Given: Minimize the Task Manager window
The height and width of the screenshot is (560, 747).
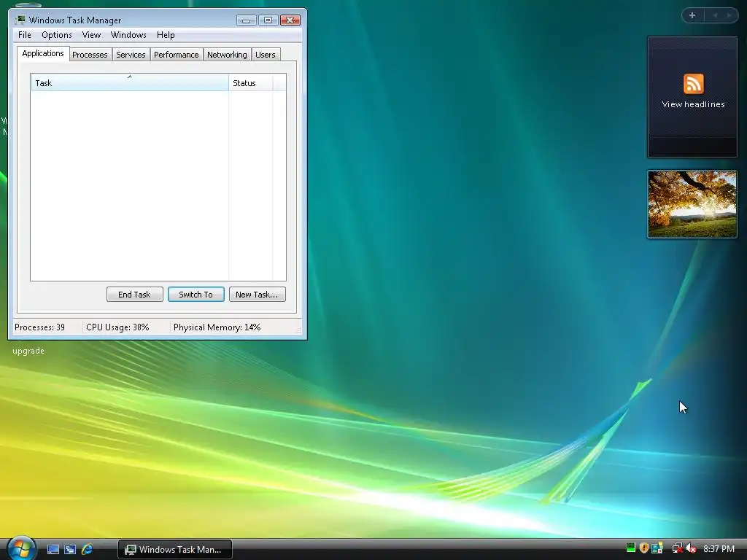Looking at the screenshot, I should point(247,20).
